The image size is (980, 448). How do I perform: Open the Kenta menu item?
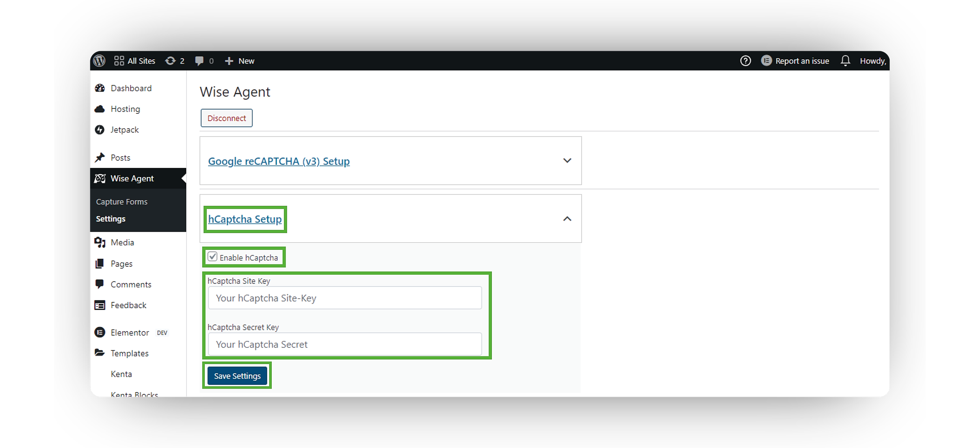pos(121,374)
